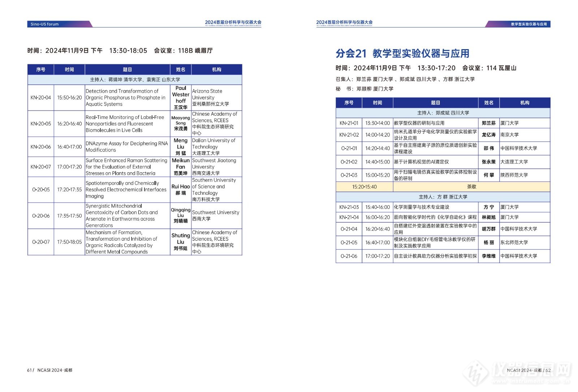Click time cell 15:50-16:20
Screen dimensions: 578x392
coord(69,98)
